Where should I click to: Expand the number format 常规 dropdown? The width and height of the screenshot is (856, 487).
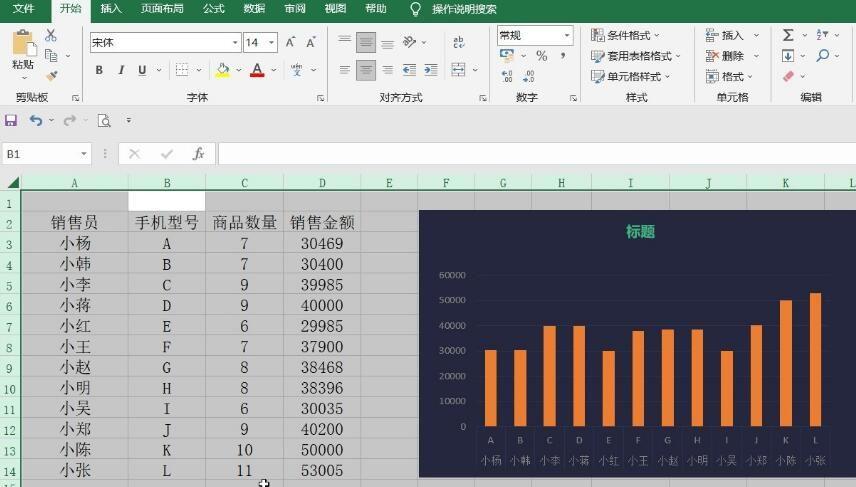(x=567, y=35)
